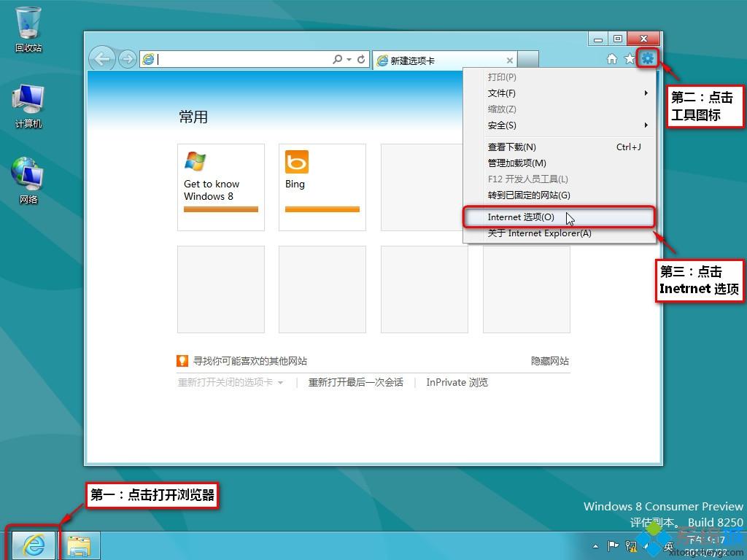Click 重新打开最后一次会话 link

coord(355,382)
